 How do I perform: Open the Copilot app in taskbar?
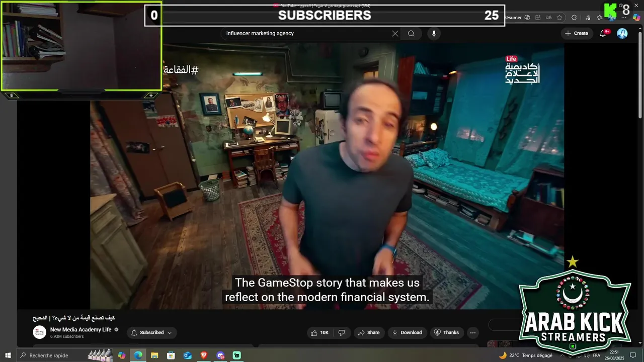tap(121, 355)
